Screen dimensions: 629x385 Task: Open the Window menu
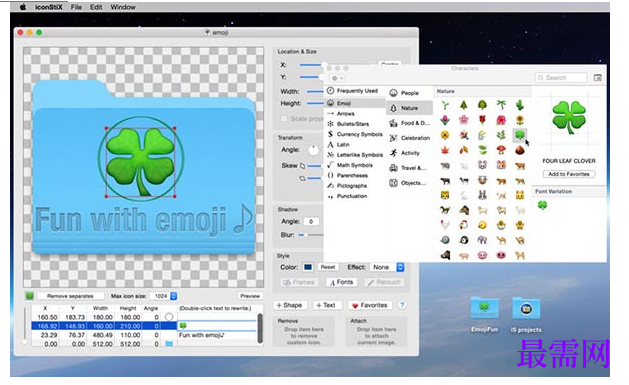pyautogui.click(x=123, y=7)
